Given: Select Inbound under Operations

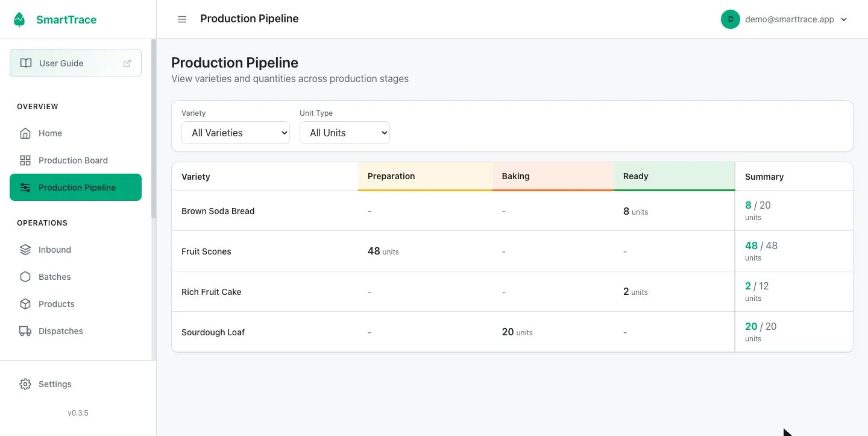Looking at the screenshot, I should pyautogui.click(x=75, y=250).
